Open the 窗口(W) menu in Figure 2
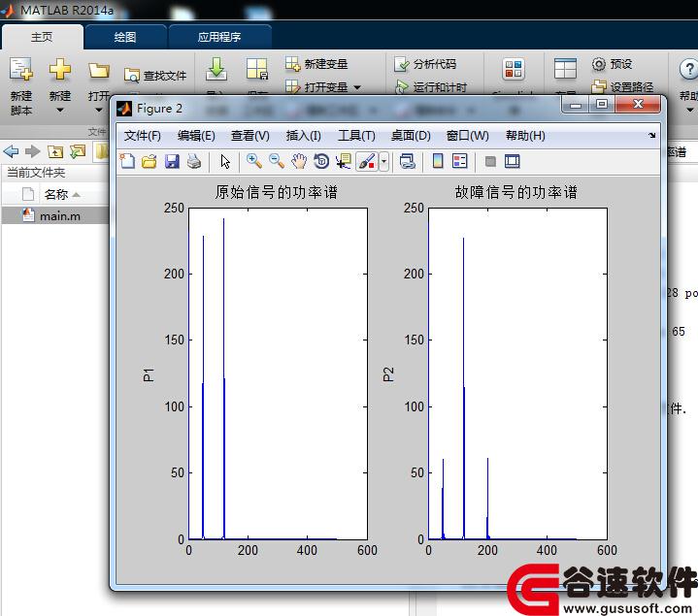The image size is (698, 616). click(x=467, y=136)
